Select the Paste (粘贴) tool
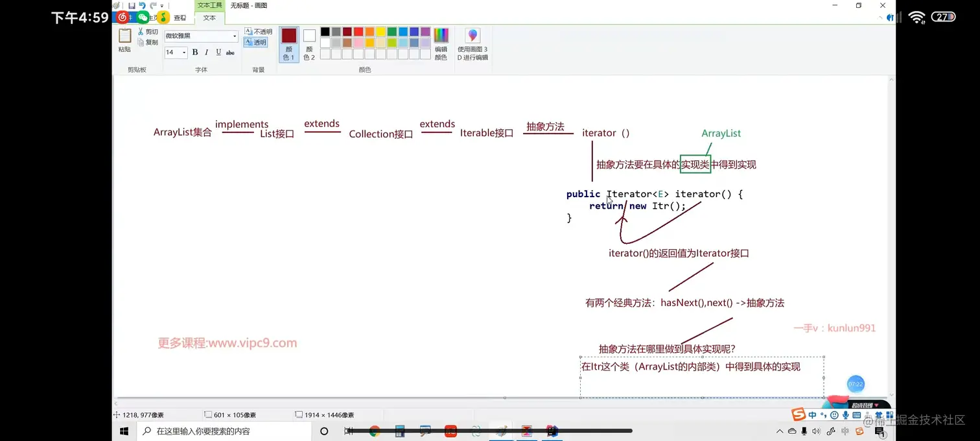Image resolution: width=980 pixels, height=441 pixels. [124, 40]
